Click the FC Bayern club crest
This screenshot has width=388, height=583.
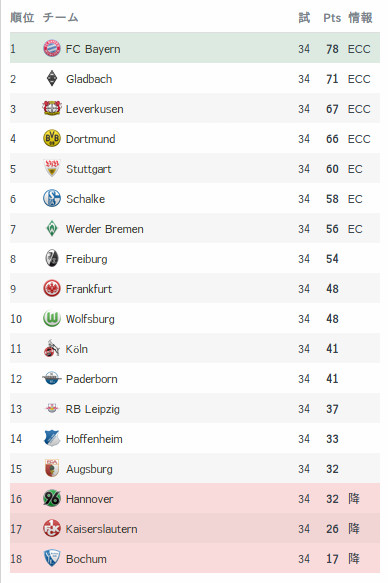tap(52, 48)
